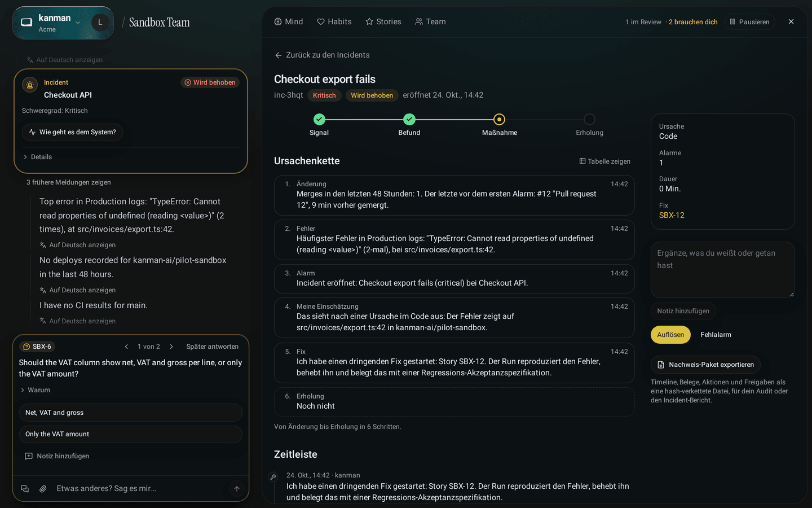812x508 pixels.
Task: Click 'Später antworten'
Action: 212,347
